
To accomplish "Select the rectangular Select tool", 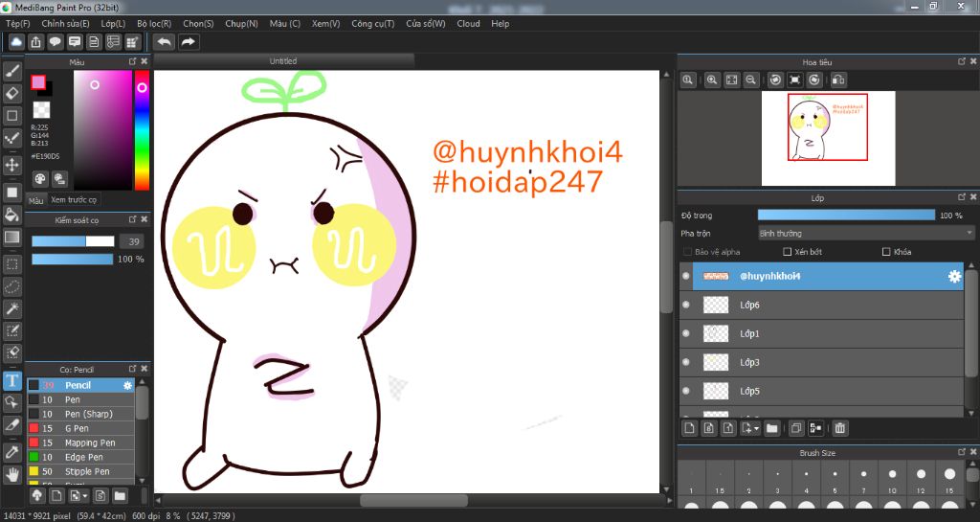I will [x=11, y=263].
